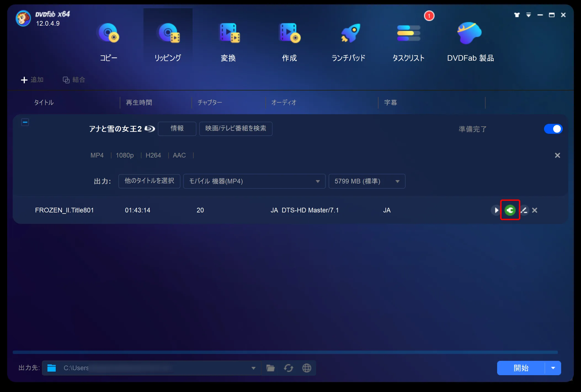This screenshot has width=581, height=392.
Task: Click 他のタイトルを選択 button
Action: click(149, 181)
